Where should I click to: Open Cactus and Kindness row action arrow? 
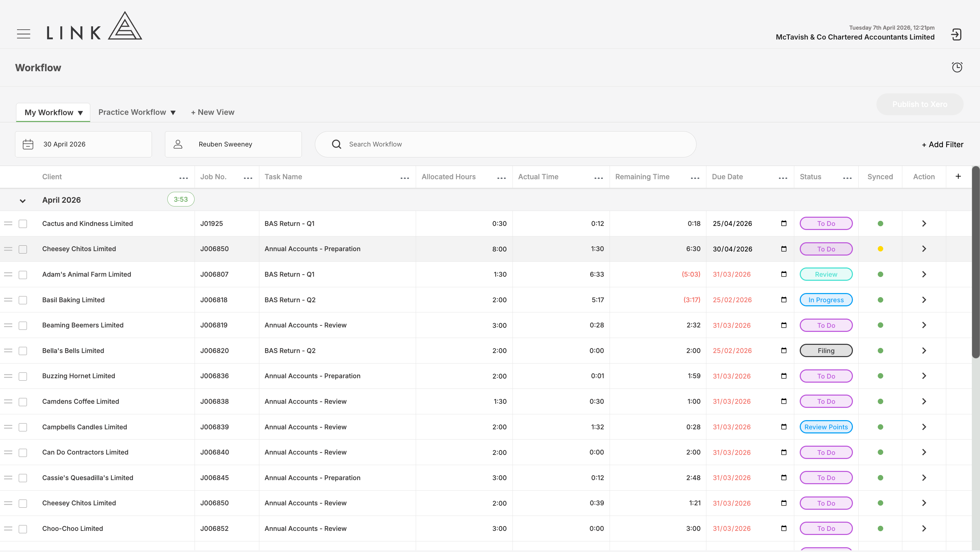pos(924,223)
